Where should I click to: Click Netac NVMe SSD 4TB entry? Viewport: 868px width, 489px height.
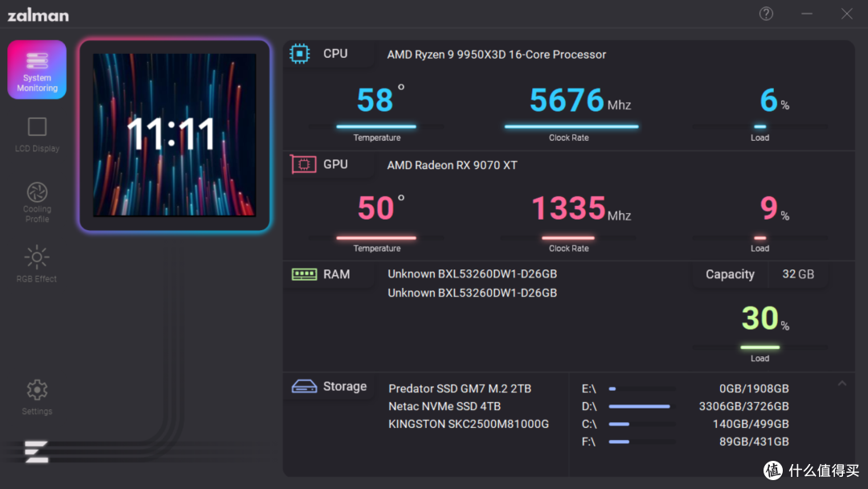[x=444, y=406]
